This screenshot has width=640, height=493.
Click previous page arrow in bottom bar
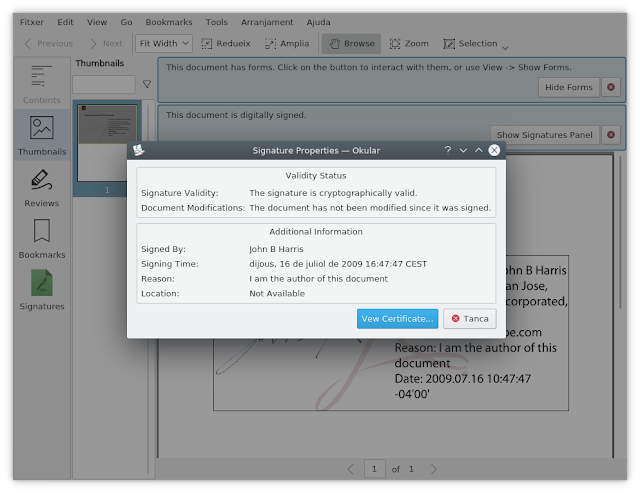tap(351, 469)
